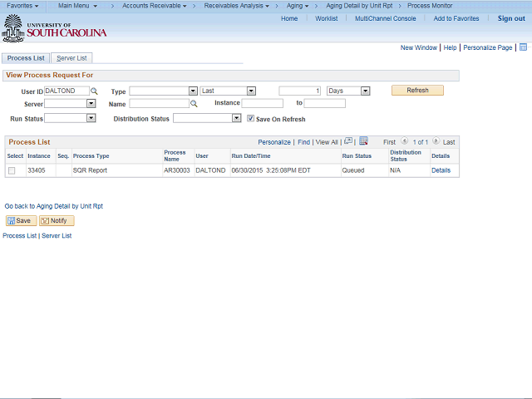The height and width of the screenshot is (399, 532).
Task: Open Accounts Receivable breadcrumb menu
Action: pyautogui.click(x=155, y=6)
